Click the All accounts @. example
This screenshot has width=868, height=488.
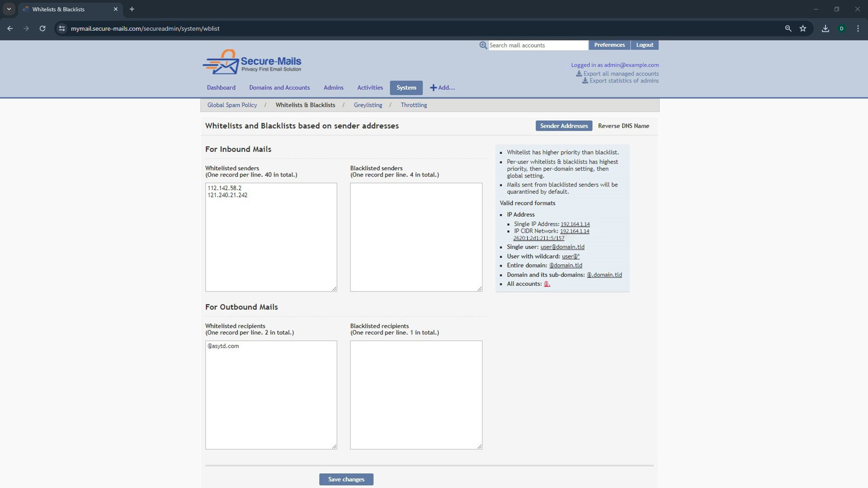coord(547,284)
